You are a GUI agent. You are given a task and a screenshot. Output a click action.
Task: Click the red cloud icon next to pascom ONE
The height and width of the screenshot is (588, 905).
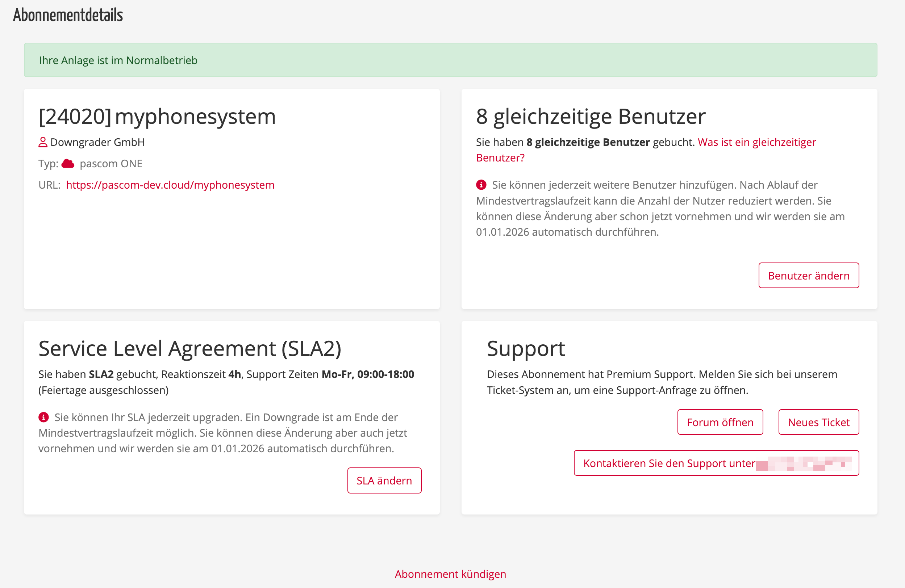tap(68, 164)
